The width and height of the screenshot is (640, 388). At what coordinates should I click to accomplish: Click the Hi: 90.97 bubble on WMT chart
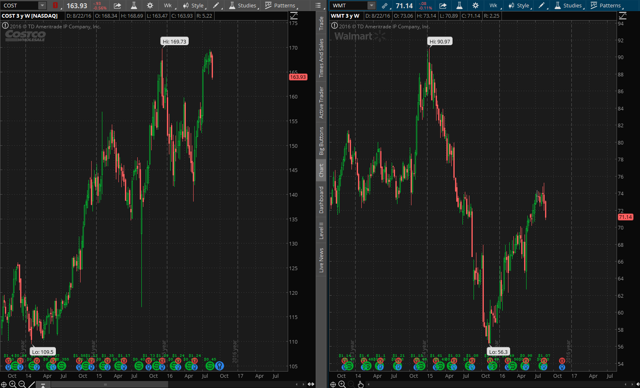tap(440, 41)
